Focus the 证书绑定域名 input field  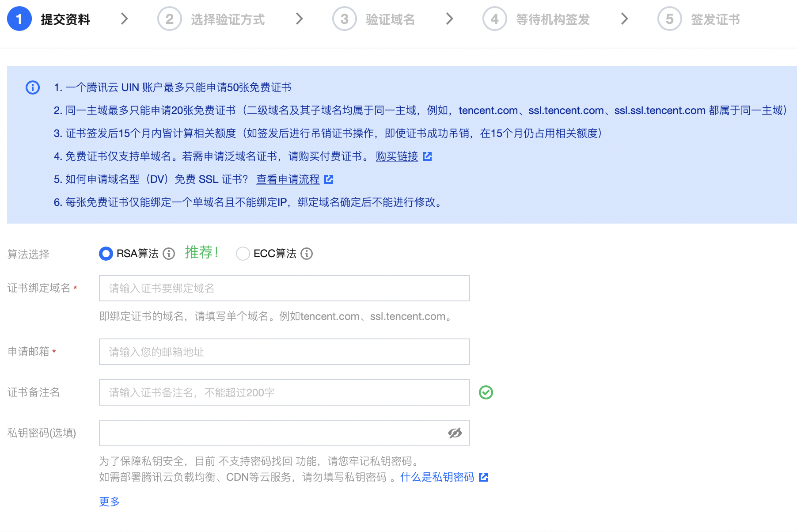285,288
